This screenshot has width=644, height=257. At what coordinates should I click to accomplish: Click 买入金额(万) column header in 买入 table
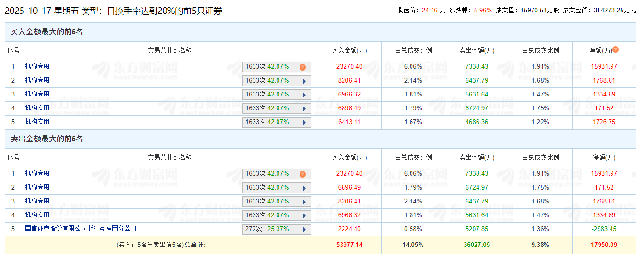coord(349,51)
